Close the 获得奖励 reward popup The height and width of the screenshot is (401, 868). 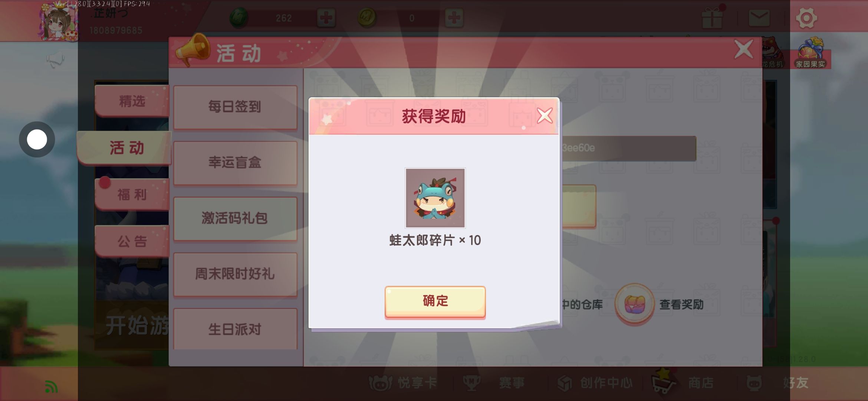point(545,116)
